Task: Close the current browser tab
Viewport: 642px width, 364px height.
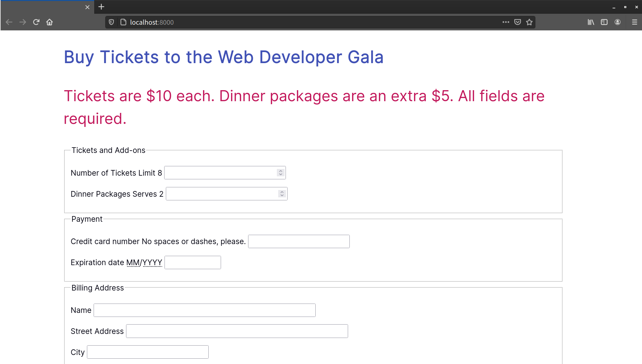Action: 87,7
